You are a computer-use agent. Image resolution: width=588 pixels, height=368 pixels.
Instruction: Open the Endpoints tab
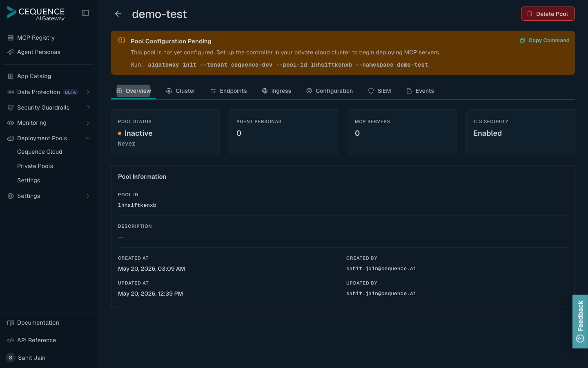click(229, 91)
